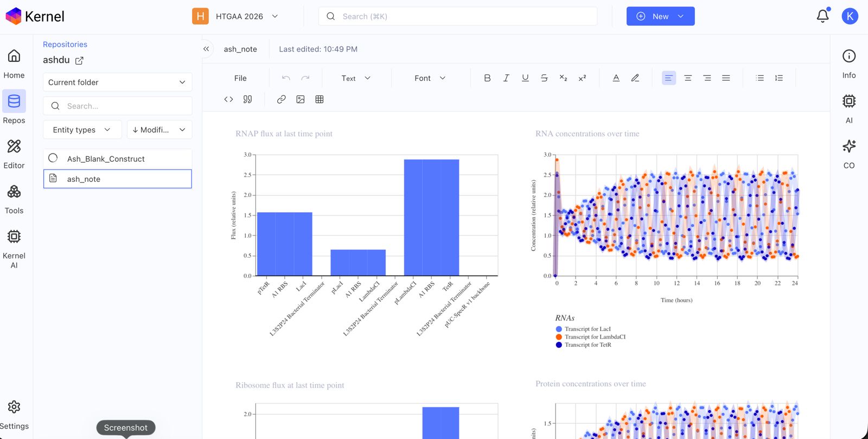Image resolution: width=868 pixels, height=439 pixels.
Task: Undo last edit
Action: (286, 78)
